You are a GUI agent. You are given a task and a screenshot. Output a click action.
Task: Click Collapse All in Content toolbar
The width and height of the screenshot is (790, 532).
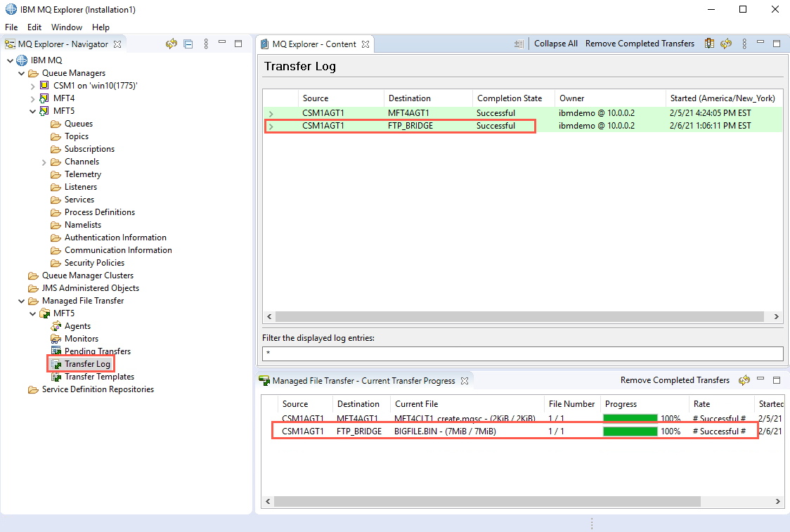(x=556, y=44)
